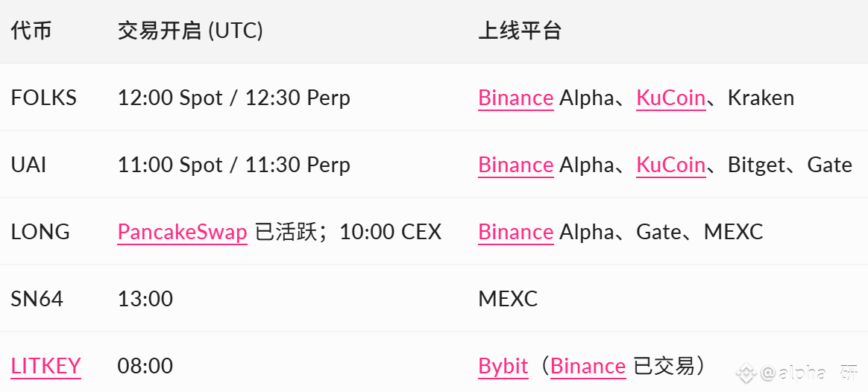Viewport: 868px width, 392px height.
Task: Click MEXC text in SN64 row
Action: click(507, 299)
